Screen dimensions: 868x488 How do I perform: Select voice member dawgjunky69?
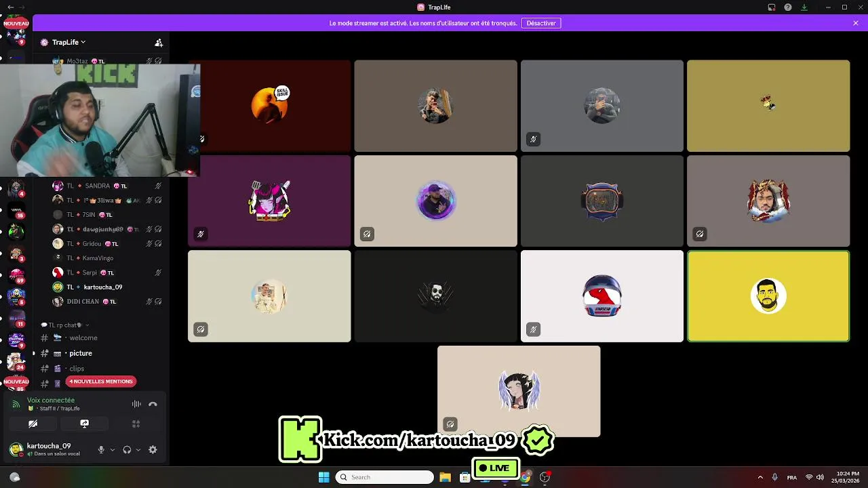107,229
